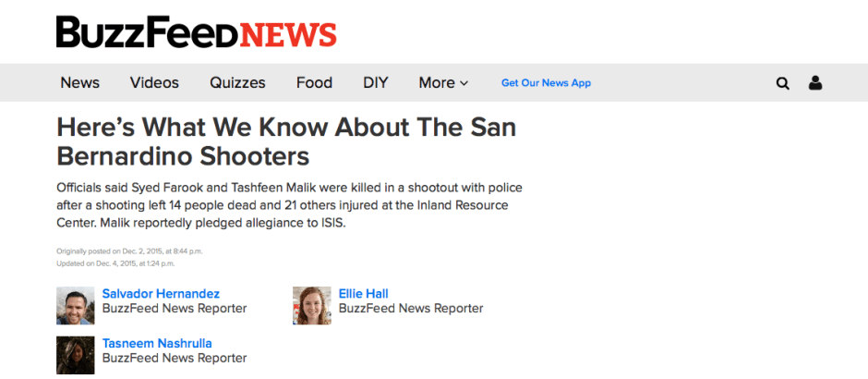Viewport: 868px width, 379px height.
Task: Select 'BuzzFeed News Reporter' under Tasneem Nashrulla
Action: coord(175,358)
